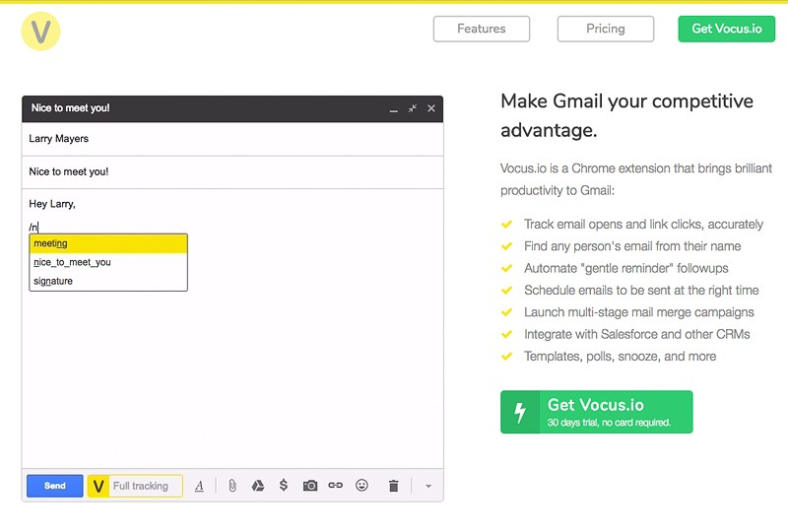The image size is (788, 532).
Task: Select the signature snippet
Action: pyautogui.click(x=108, y=281)
